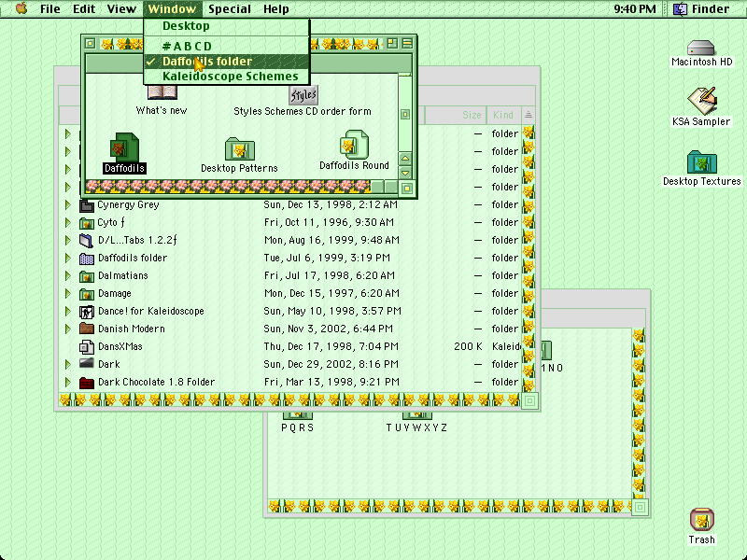The height and width of the screenshot is (560, 747).
Task: Open the Finder application menu icon
Action: (x=680, y=9)
